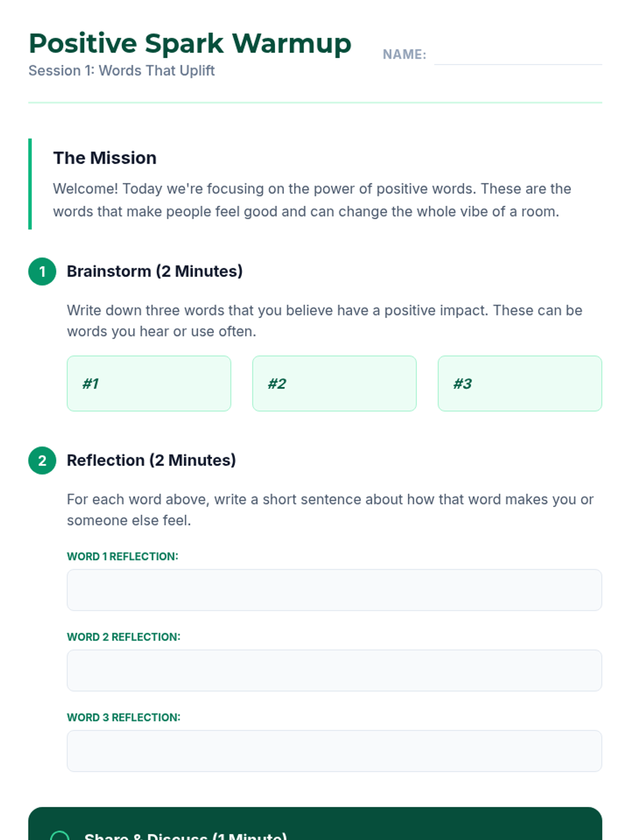Click the WORD 2 REFLECTION label
The image size is (630, 840).
click(123, 637)
